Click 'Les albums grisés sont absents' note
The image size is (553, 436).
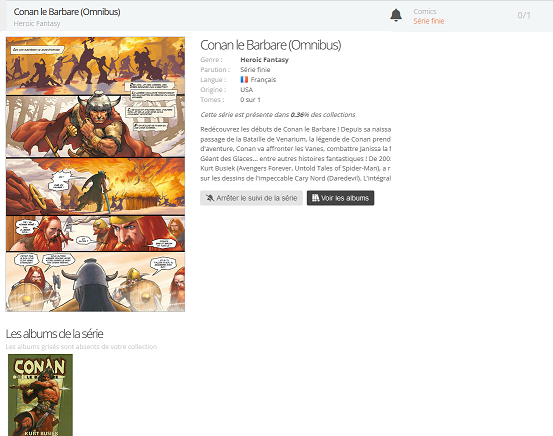(81, 347)
